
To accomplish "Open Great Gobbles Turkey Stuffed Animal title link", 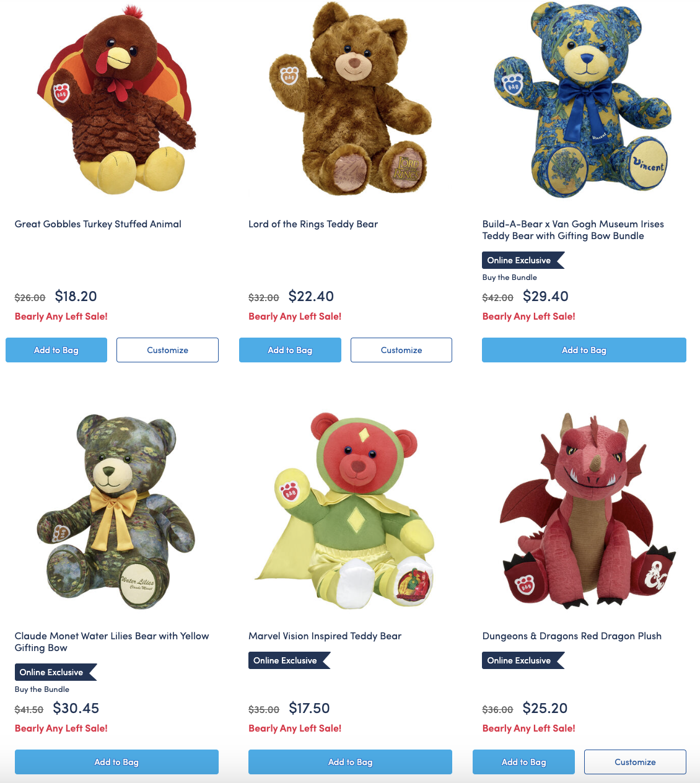I will [98, 224].
